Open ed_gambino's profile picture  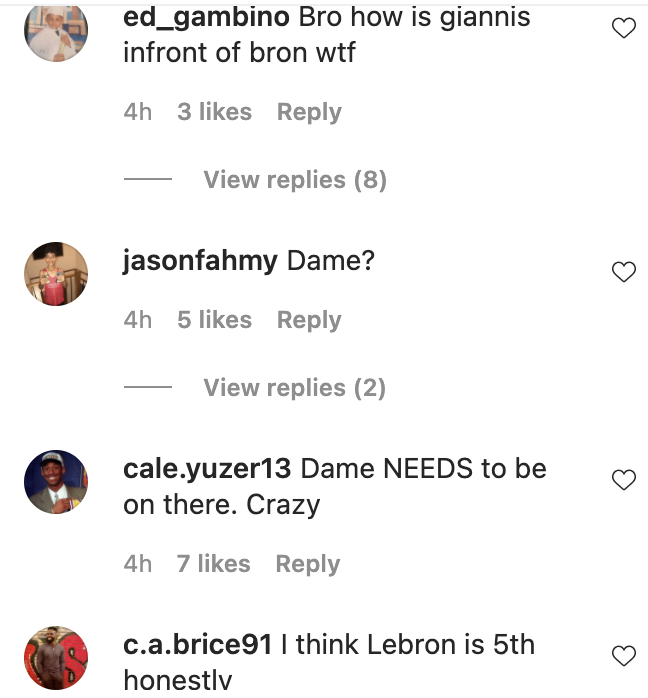click(x=56, y=30)
